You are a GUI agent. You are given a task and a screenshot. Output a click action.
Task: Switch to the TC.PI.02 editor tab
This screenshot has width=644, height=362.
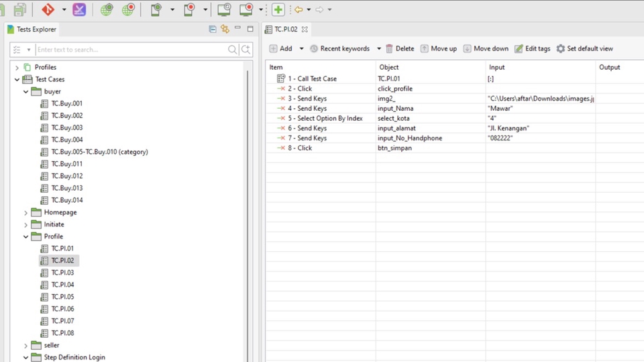click(x=286, y=29)
